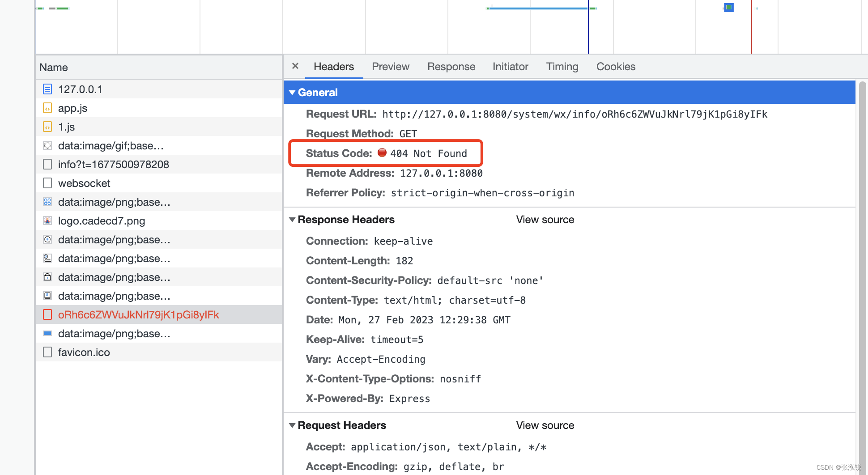Click the gif image icon of data:image/gif
Viewport: 868px width, 475px height.
pyautogui.click(x=47, y=145)
